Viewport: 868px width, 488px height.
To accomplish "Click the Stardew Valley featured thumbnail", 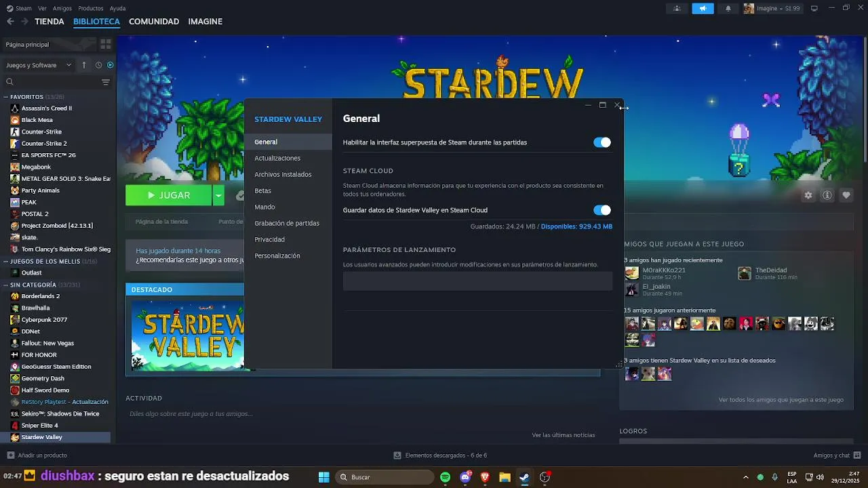I will [188, 336].
